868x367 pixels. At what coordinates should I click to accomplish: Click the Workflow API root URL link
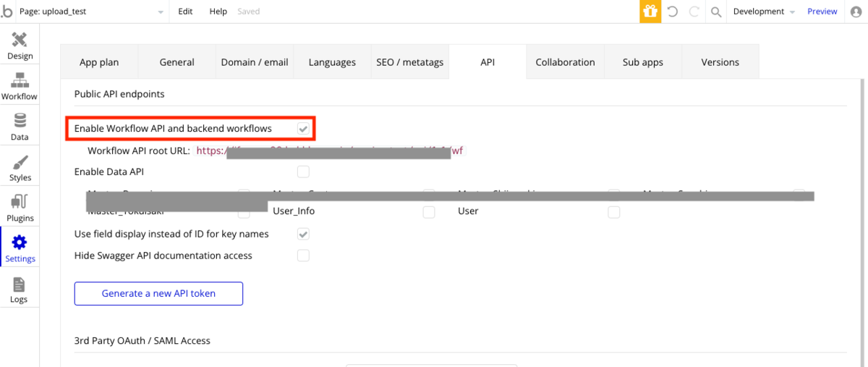tap(329, 151)
